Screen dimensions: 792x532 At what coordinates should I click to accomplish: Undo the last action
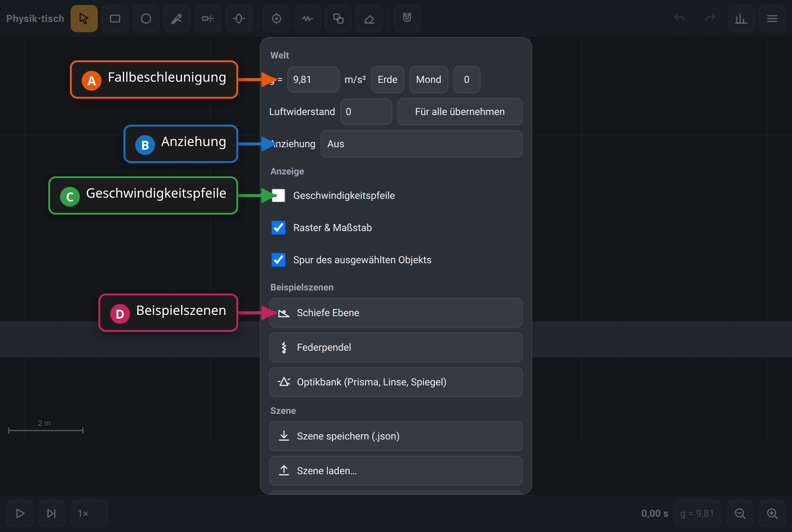point(679,18)
